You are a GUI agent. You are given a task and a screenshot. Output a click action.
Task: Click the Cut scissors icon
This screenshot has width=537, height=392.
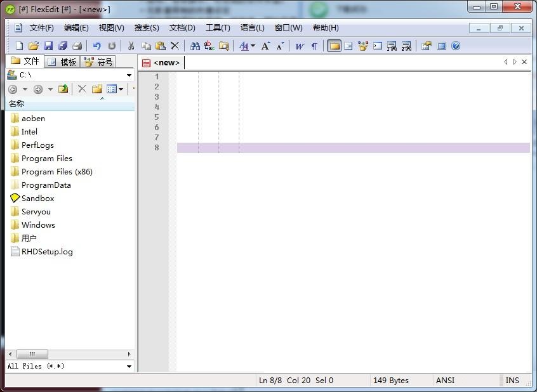click(131, 46)
